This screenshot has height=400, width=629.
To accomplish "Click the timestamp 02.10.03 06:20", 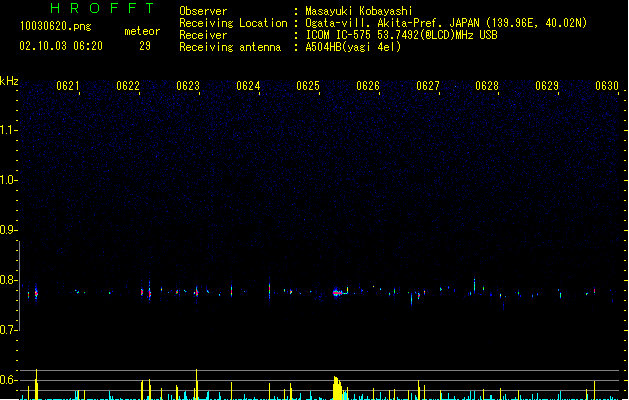I will [x=61, y=46].
